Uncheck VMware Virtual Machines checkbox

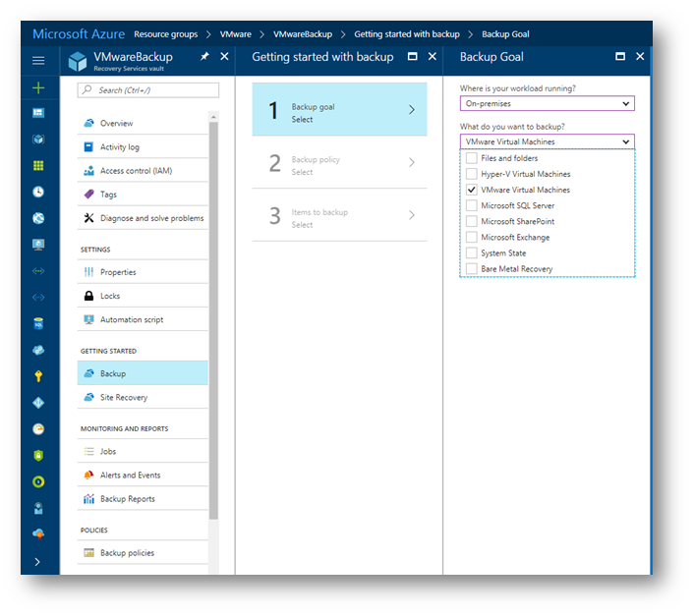(472, 190)
